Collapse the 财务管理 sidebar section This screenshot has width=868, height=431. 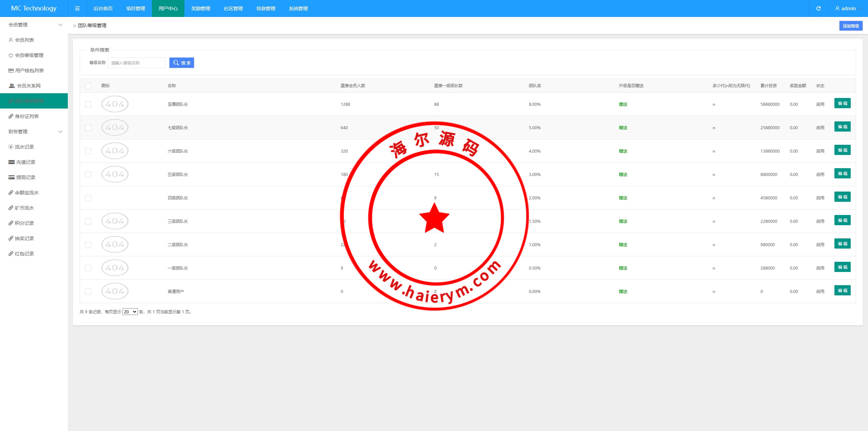point(60,132)
